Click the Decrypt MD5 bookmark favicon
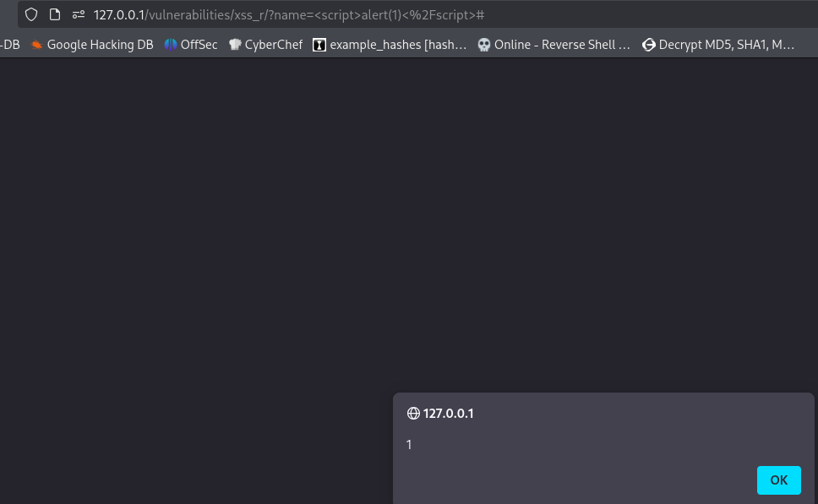Image resolution: width=818 pixels, height=504 pixels. (649, 45)
